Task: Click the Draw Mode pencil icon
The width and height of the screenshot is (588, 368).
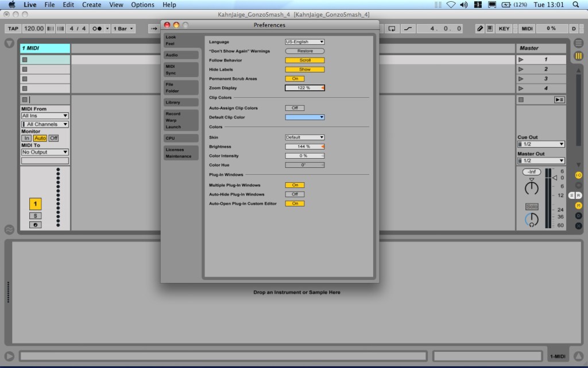Action: pos(480,28)
